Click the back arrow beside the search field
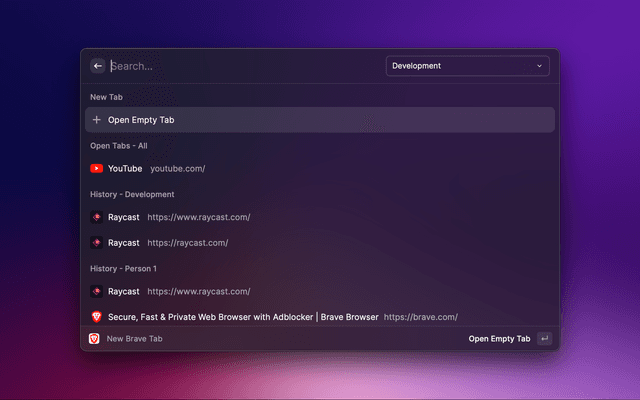The height and width of the screenshot is (400, 640). tap(98, 66)
